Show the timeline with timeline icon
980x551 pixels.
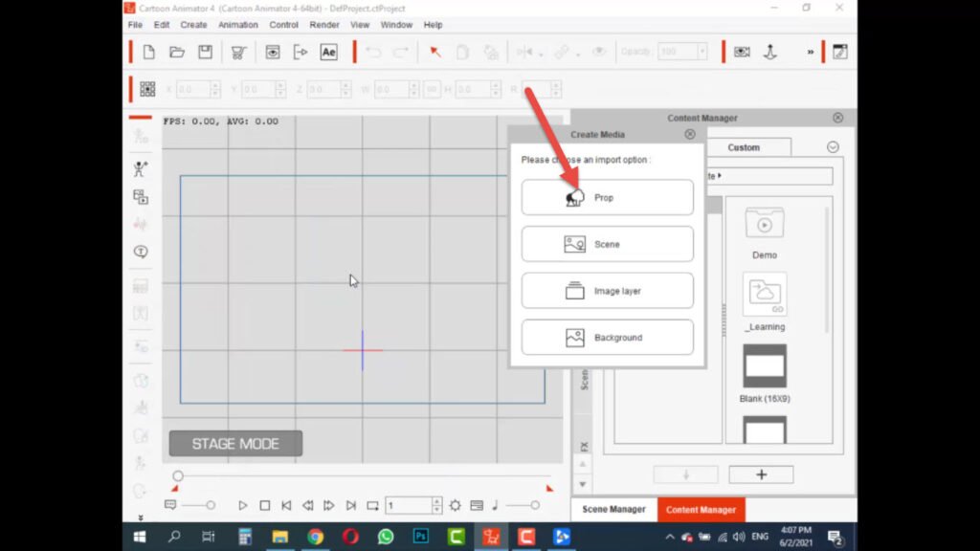coord(477,505)
